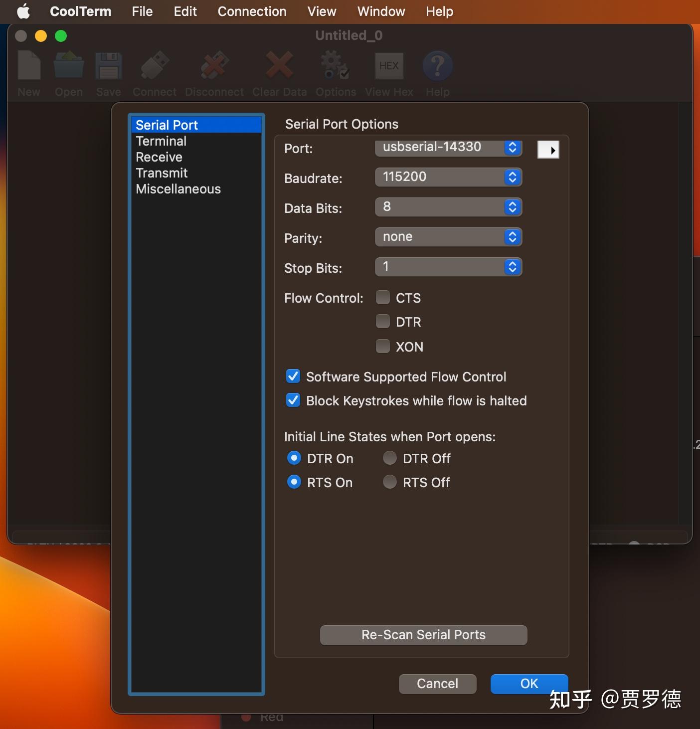The image size is (700, 729).
Task: Click the Clear Data red X icon
Action: click(x=279, y=66)
